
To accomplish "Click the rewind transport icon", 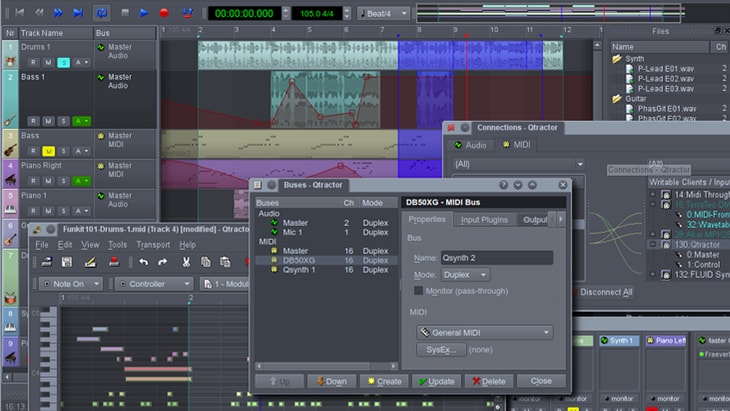I will 39,13.
